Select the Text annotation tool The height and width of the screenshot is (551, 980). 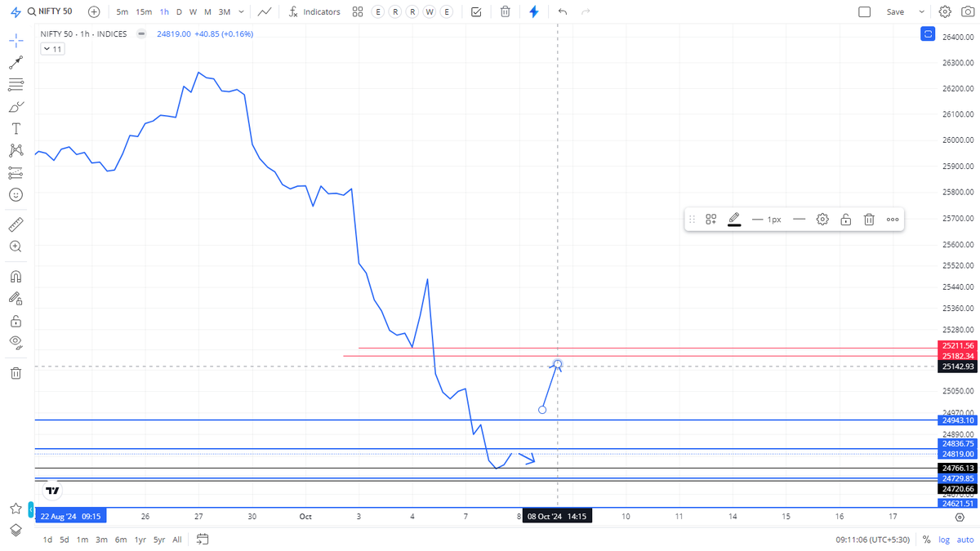tap(16, 129)
